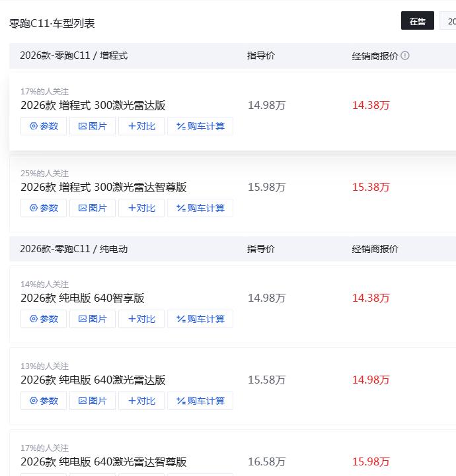
Task: Open 购车计算 for 增程式 300激光雷达智尊版
Action: [x=200, y=208]
